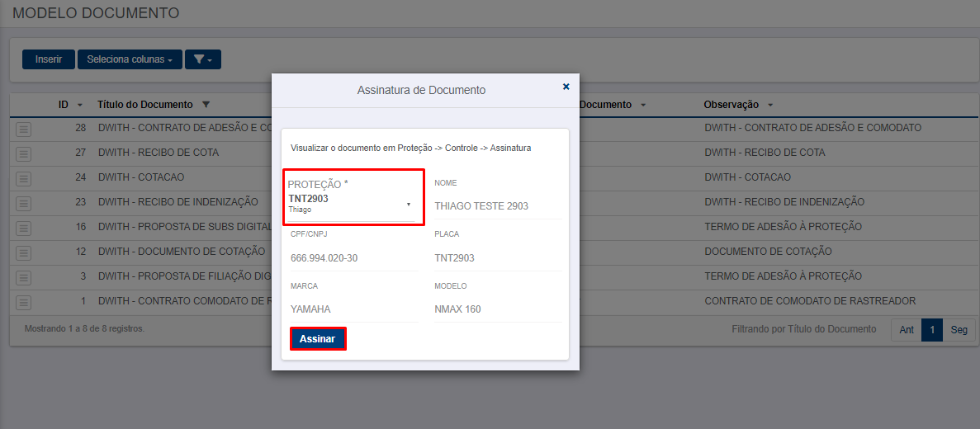
Task: Click the Visualizar o documento instruction text
Action: click(411, 148)
